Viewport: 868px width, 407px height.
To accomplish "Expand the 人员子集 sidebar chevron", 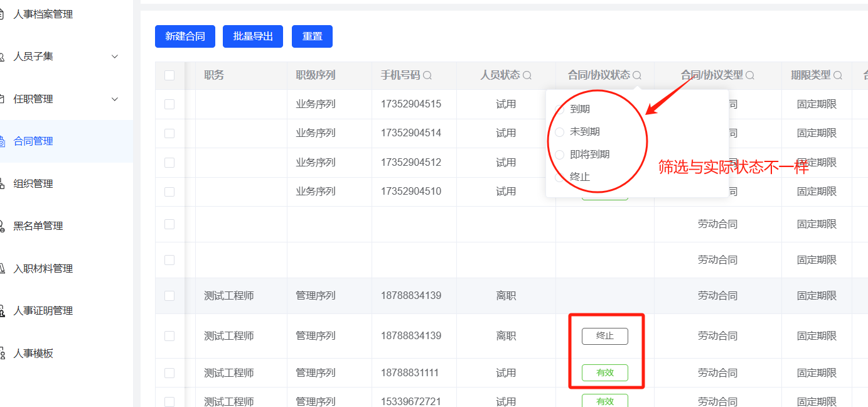I will [115, 57].
